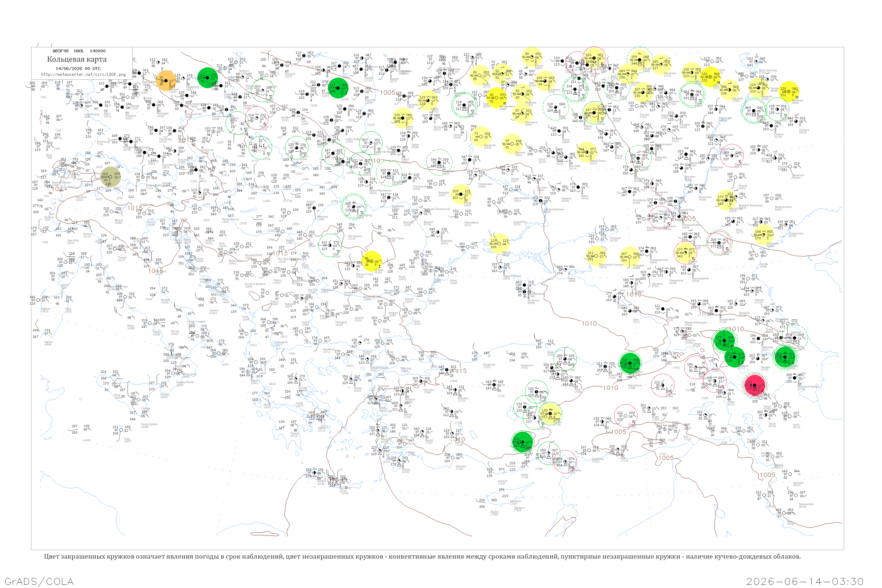Click the "Tabriz" station name
This screenshot has width=882, height=588.
772,424
